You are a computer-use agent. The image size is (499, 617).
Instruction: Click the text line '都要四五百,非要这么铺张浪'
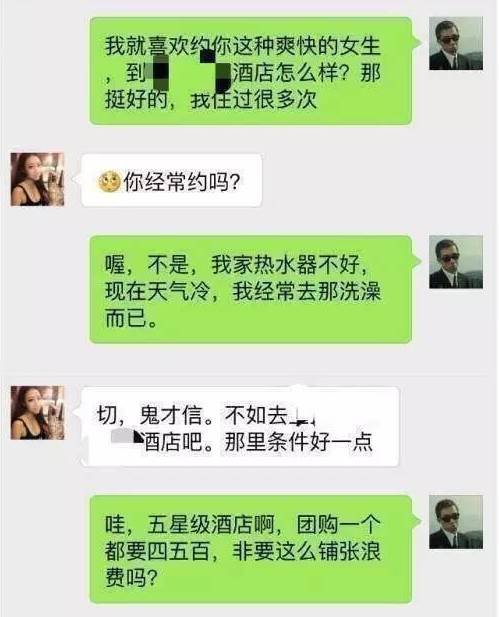(x=243, y=551)
